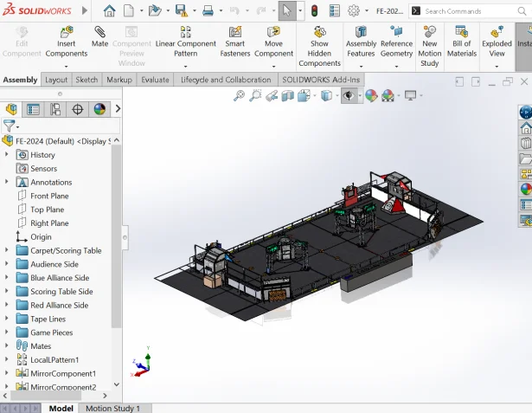Click the Zoom to Fit icon
The height and width of the screenshot is (413, 532).
point(240,96)
